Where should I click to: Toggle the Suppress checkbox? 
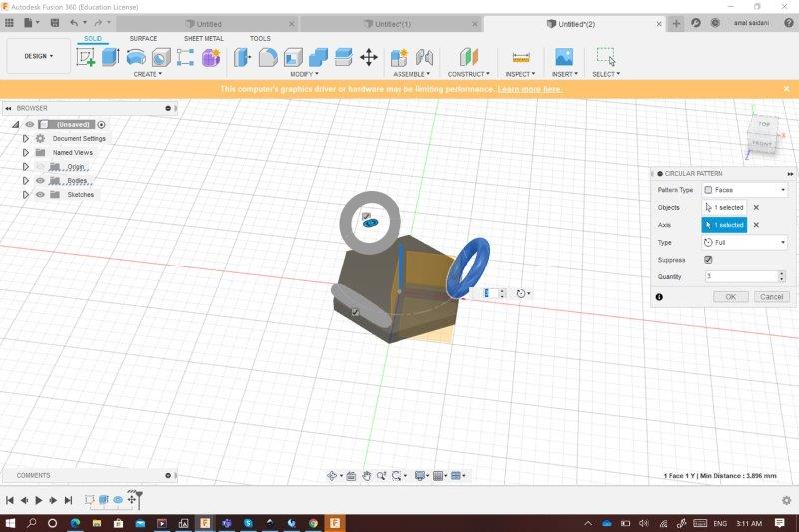(x=708, y=260)
